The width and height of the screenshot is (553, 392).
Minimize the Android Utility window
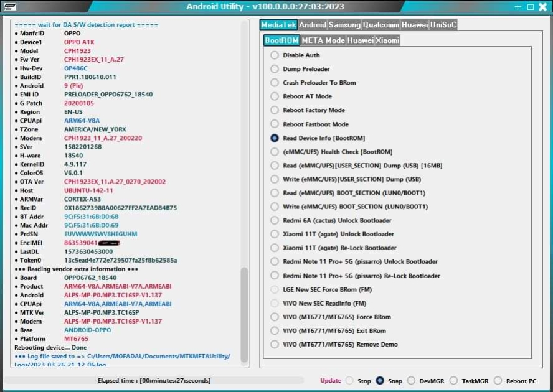pos(518,7)
